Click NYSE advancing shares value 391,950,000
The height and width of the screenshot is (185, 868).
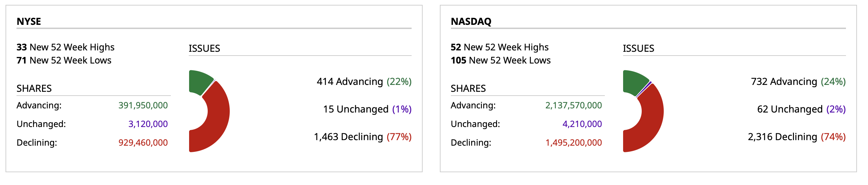(x=143, y=105)
